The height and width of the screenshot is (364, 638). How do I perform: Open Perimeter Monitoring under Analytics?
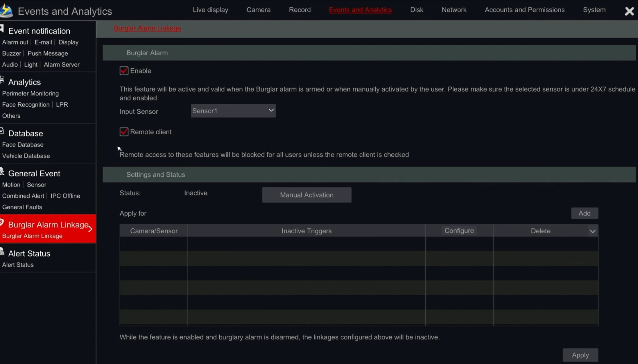click(30, 93)
